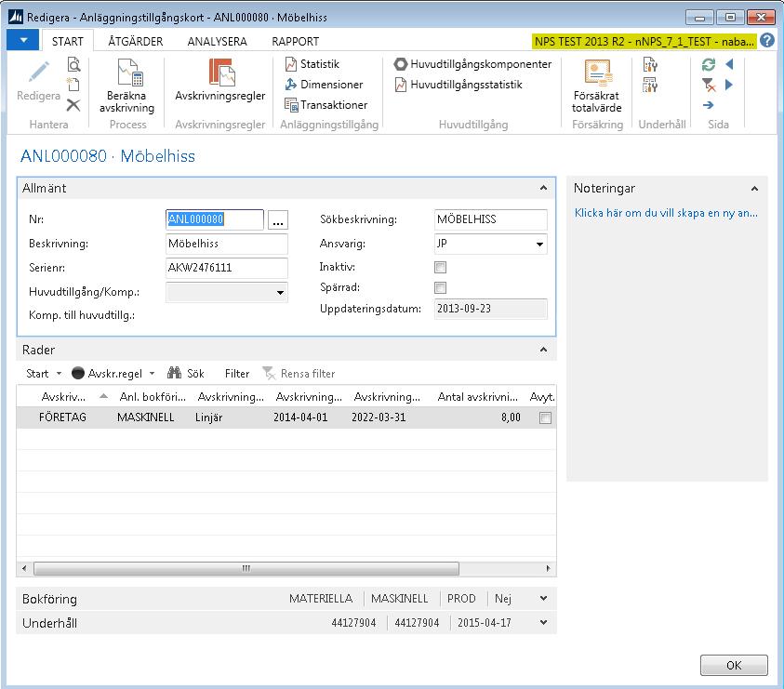Click the Go to arrow icon in Sida
The height and width of the screenshot is (689, 784).
pos(708,105)
